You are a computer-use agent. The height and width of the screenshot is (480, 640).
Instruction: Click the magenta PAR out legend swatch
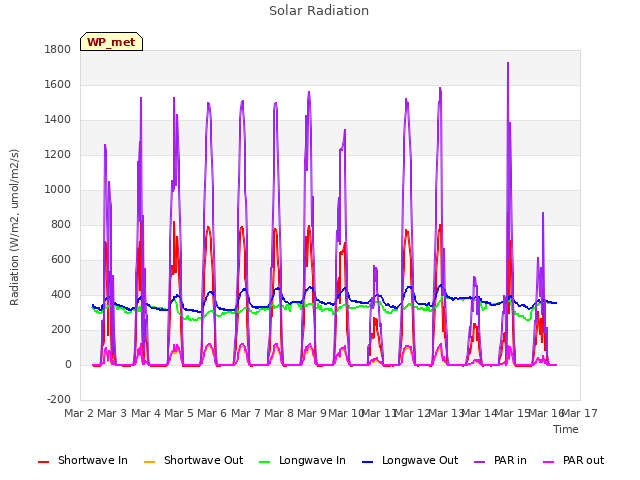[x=549, y=462]
